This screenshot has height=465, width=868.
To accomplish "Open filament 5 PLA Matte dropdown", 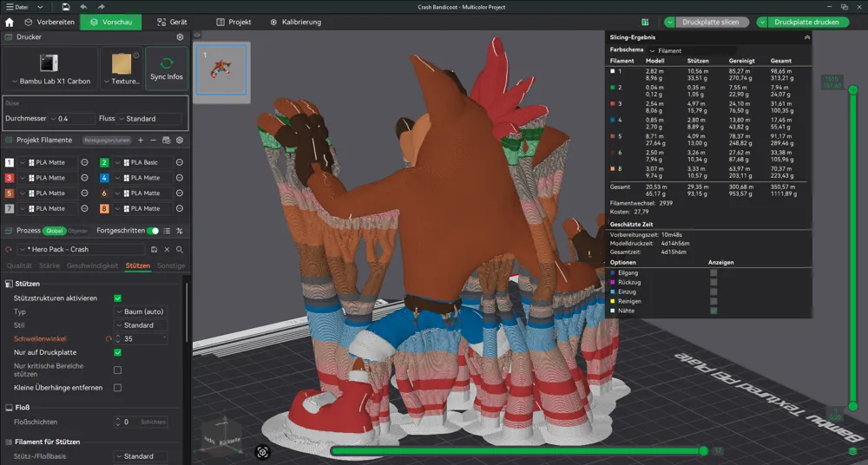I will tap(48, 193).
